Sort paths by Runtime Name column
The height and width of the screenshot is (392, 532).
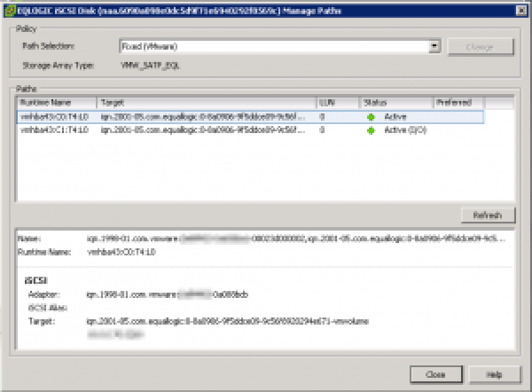(57, 103)
